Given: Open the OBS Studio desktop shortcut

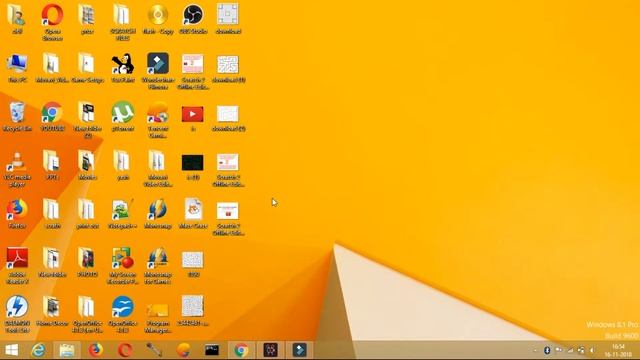Looking at the screenshot, I should (193, 15).
